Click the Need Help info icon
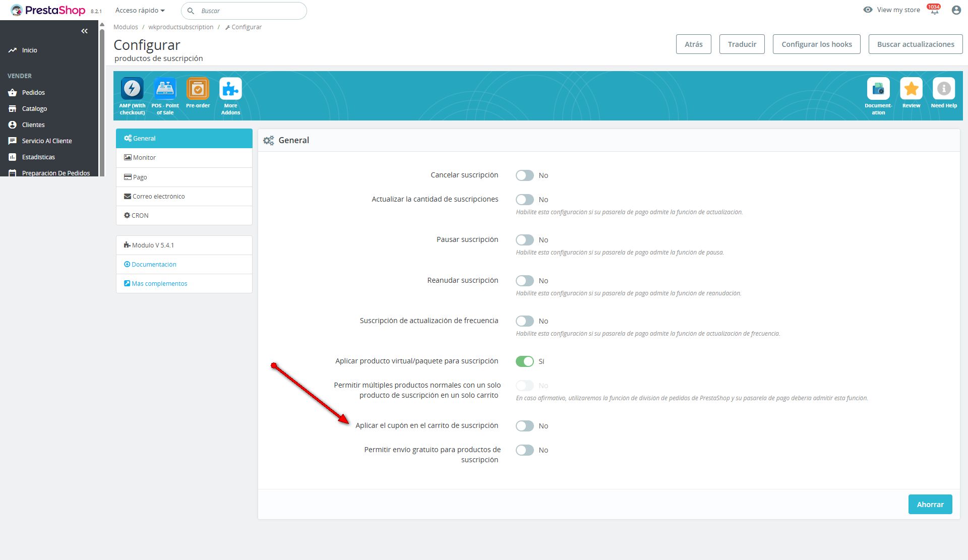 (943, 89)
